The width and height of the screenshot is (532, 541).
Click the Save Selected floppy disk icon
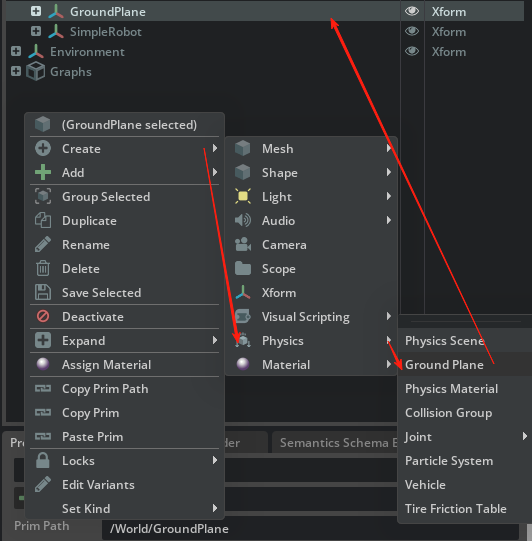click(x=43, y=292)
